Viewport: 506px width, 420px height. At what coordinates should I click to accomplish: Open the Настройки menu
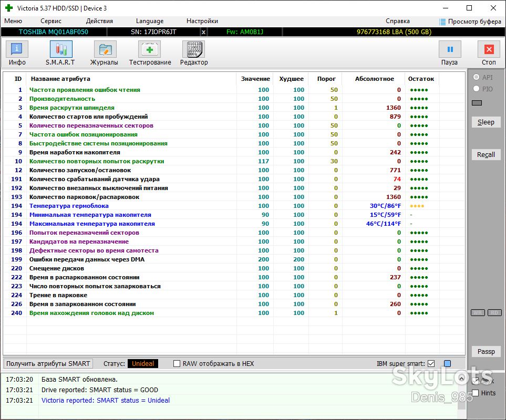pos(202,21)
